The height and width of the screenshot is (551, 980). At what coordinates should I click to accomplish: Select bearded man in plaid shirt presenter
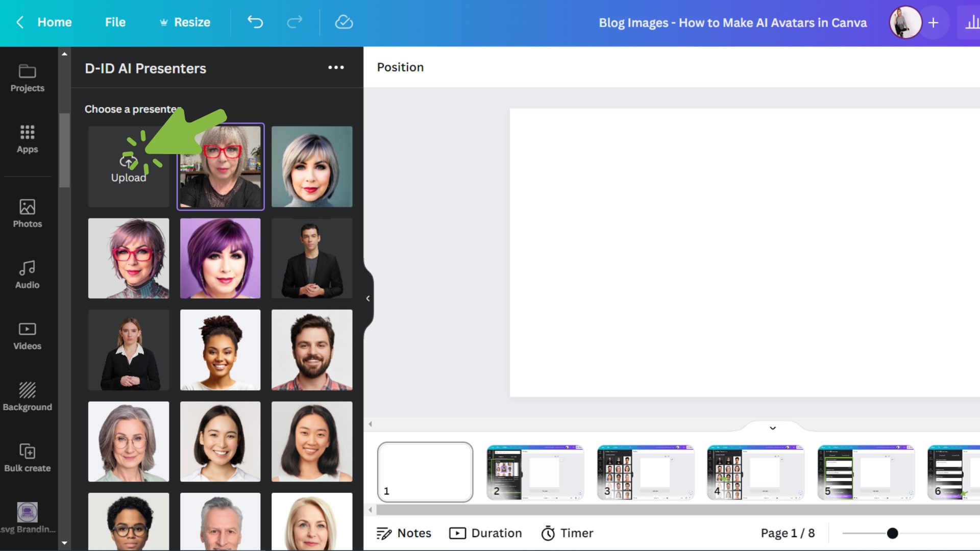coord(312,350)
